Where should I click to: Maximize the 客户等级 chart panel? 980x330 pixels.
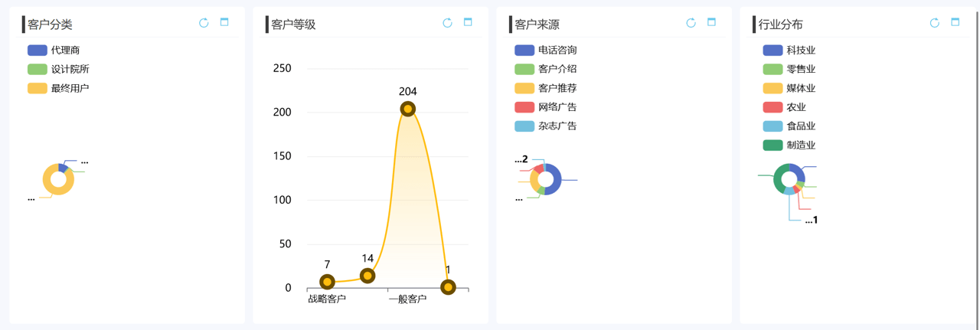pos(468,22)
